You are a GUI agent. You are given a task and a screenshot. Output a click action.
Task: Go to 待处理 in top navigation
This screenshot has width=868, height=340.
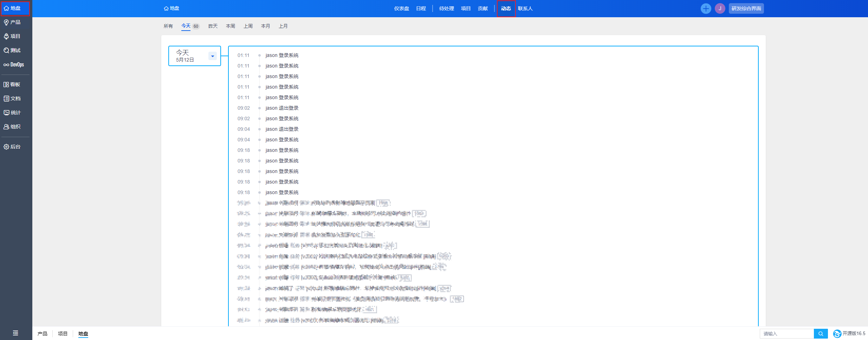[x=446, y=8]
